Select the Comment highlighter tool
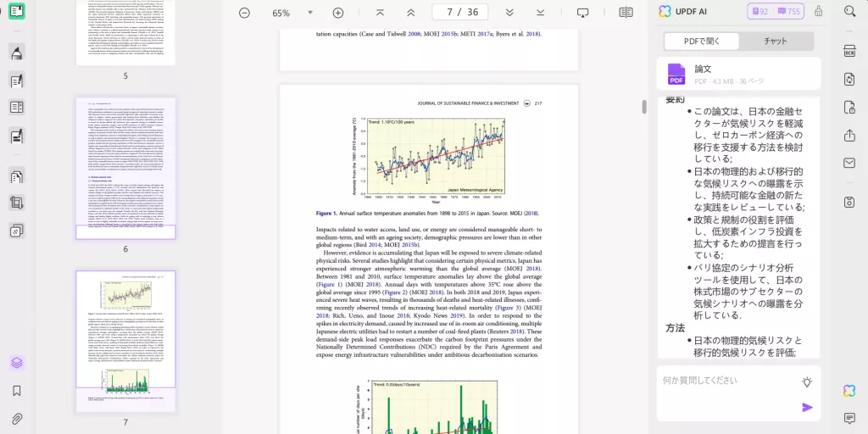Viewport: 868px width, 434px height. 17,53
